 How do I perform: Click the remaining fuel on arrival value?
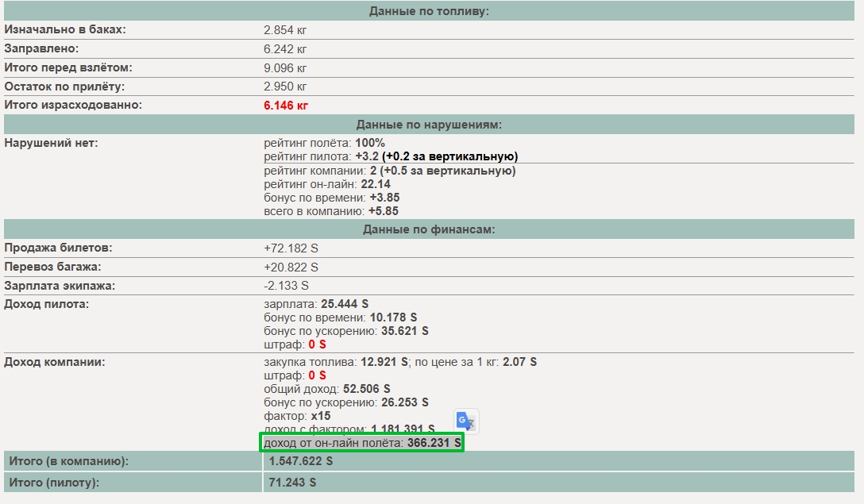285,87
